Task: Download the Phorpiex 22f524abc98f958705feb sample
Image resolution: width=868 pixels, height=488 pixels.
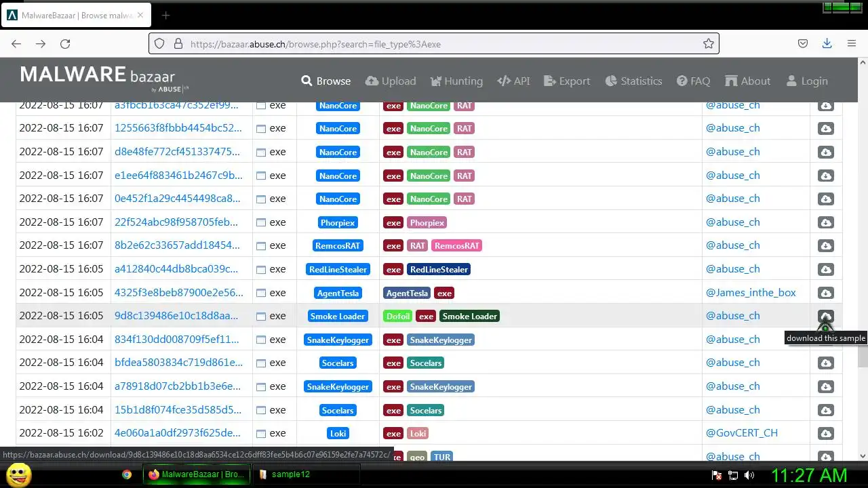Action: [x=825, y=222]
